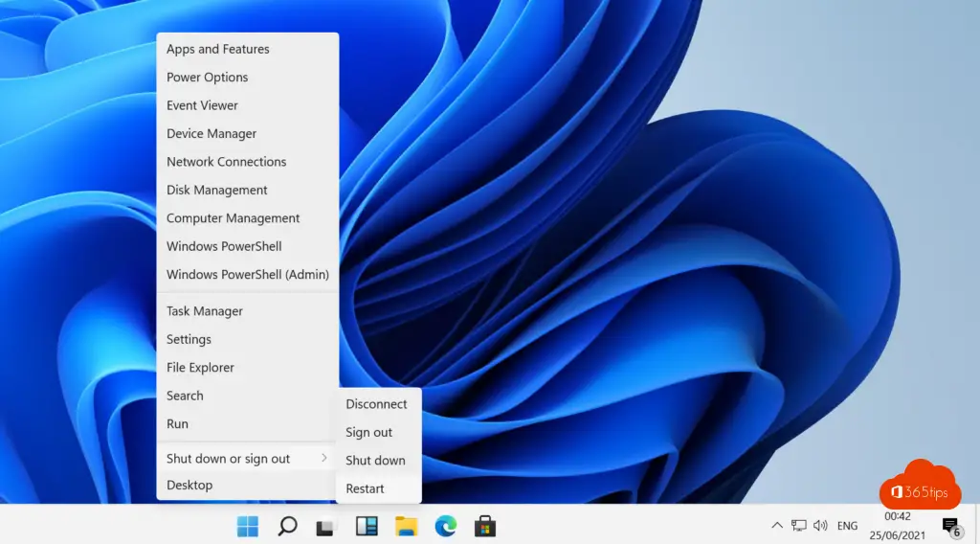Select Task Manager in the context menu

click(205, 311)
